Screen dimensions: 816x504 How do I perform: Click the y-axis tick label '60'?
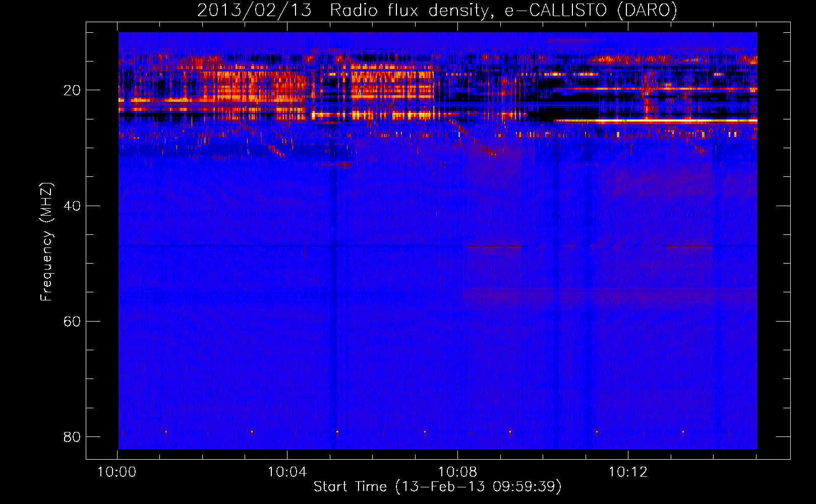tap(72, 321)
